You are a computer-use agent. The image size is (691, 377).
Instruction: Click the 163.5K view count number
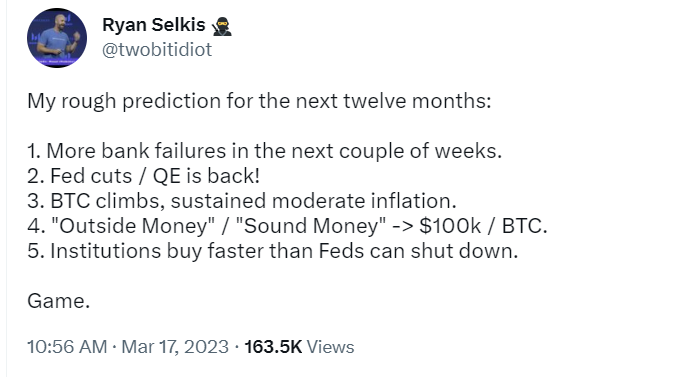273,347
